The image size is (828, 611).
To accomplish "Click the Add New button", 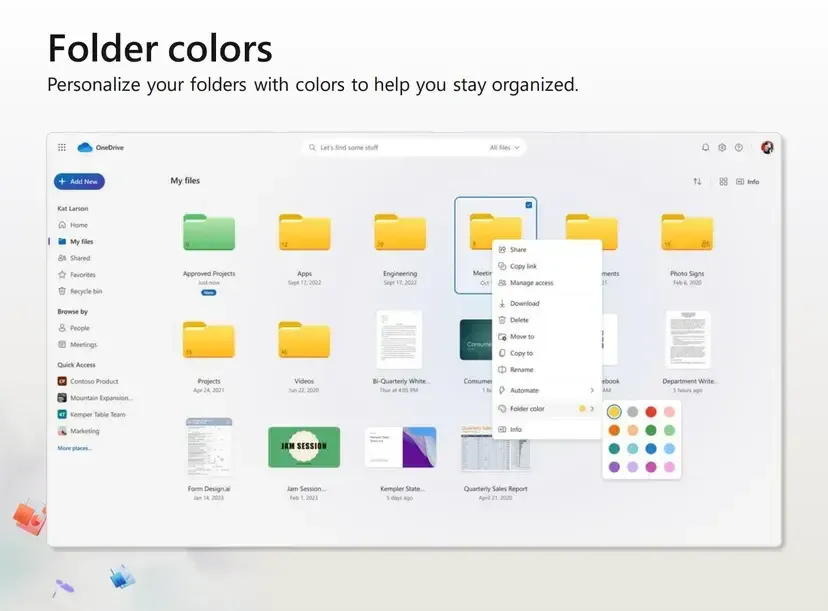I will (x=79, y=181).
